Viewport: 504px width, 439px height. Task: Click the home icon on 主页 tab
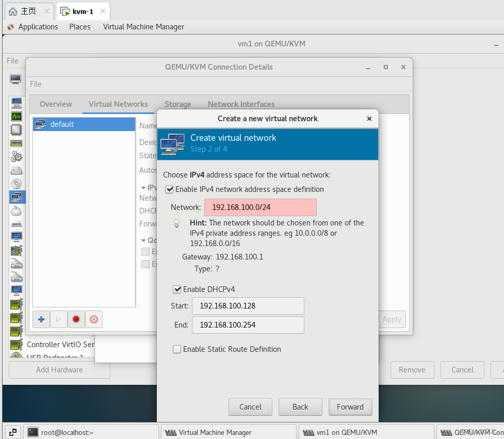click(x=13, y=11)
